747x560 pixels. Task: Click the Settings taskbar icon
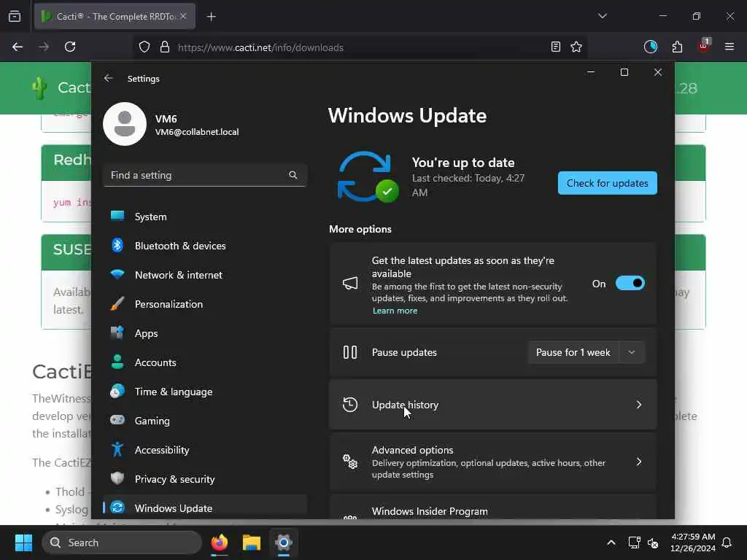tap(284, 542)
